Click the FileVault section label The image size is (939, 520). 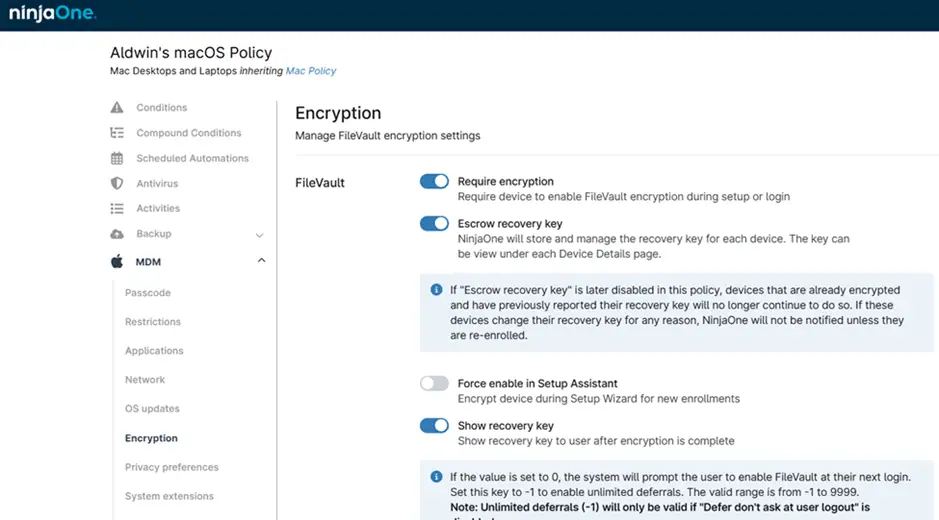[x=320, y=183]
